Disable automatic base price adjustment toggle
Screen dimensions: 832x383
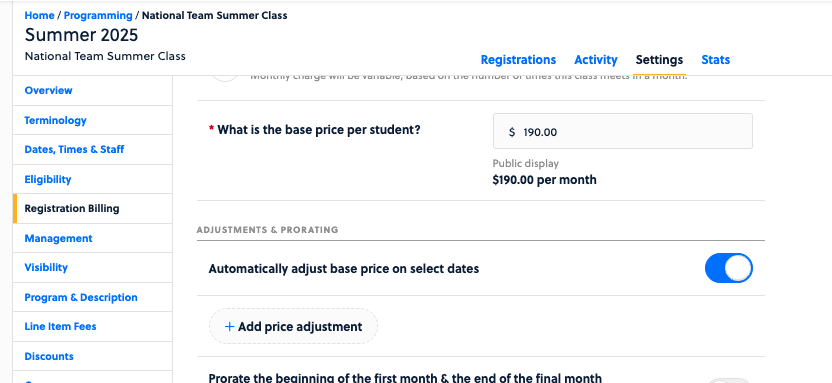coord(729,268)
